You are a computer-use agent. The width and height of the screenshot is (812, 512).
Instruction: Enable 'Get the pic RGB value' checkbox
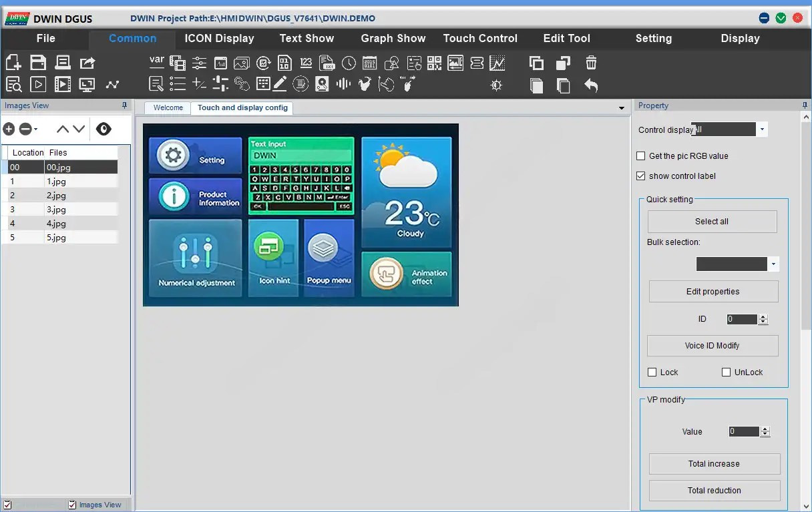click(642, 156)
